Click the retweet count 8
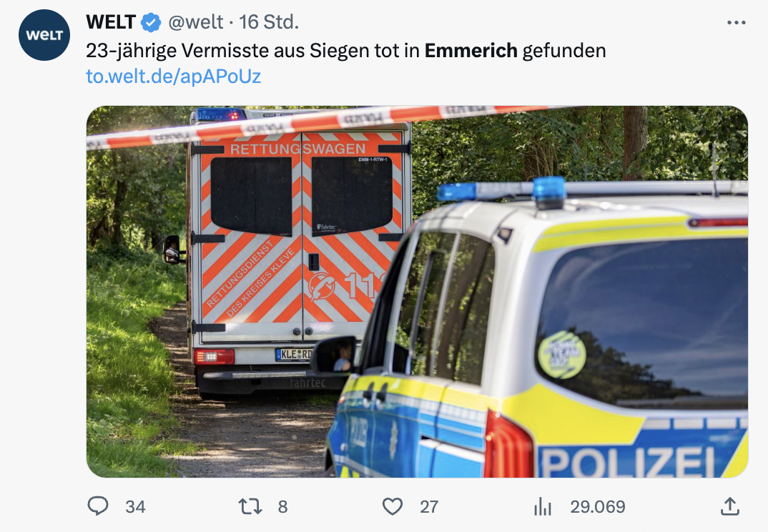This screenshot has width=768, height=532. coord(282,506)
